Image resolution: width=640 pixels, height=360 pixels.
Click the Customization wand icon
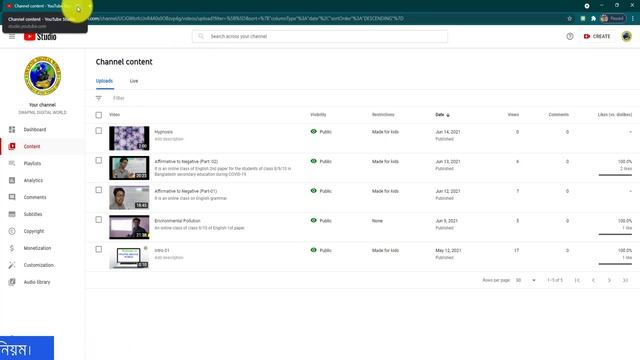point(12,265)
